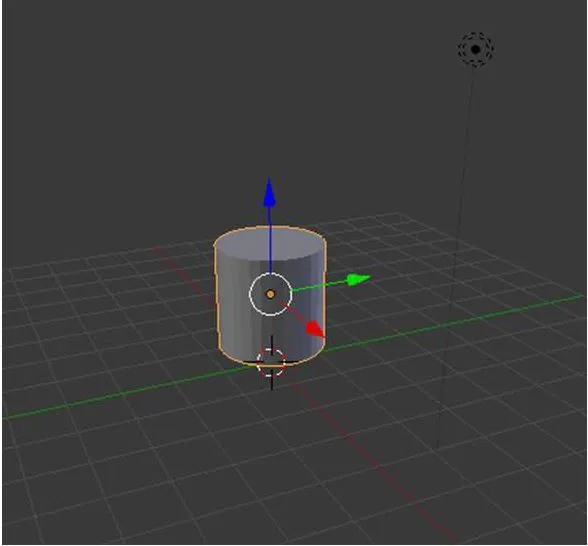
Task: Click the blue Z-axis gizmo arrow
Action: click(269, 193)
